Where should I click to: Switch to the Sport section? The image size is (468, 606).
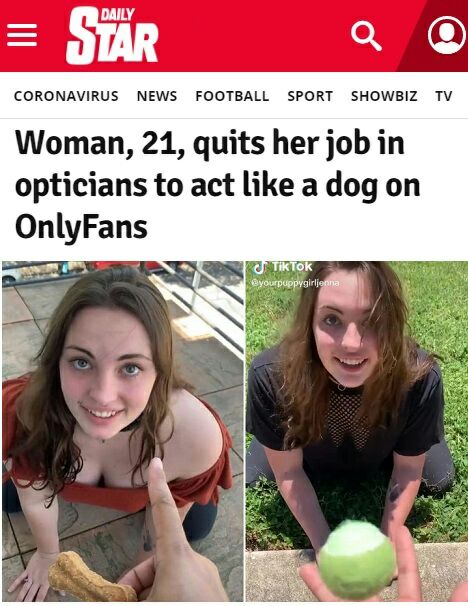pyautogui.click(x=310, y=96)
